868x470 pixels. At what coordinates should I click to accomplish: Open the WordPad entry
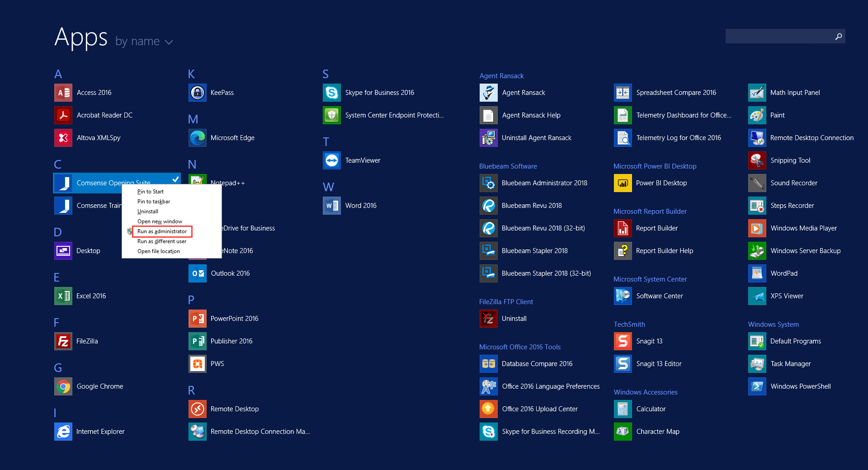(774, 273)
